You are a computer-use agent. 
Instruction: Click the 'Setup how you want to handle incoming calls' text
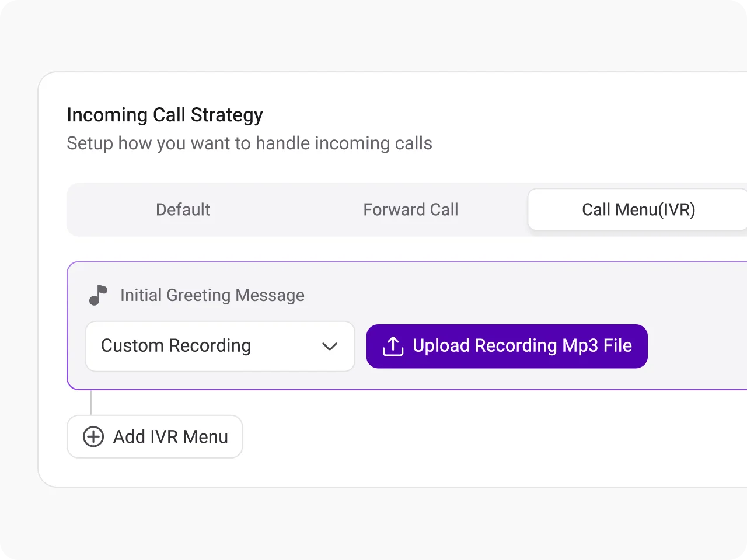pos(250,143)
